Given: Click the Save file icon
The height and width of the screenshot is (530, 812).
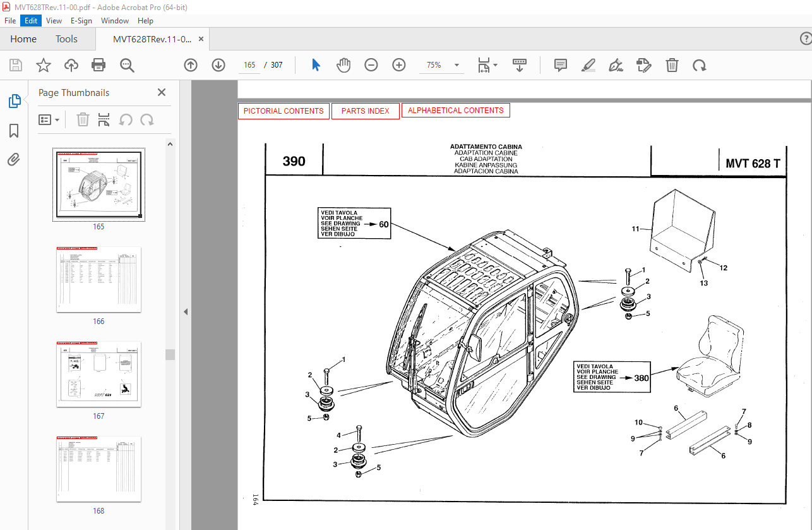Looking at the screenshot, I should click(16, 65).
